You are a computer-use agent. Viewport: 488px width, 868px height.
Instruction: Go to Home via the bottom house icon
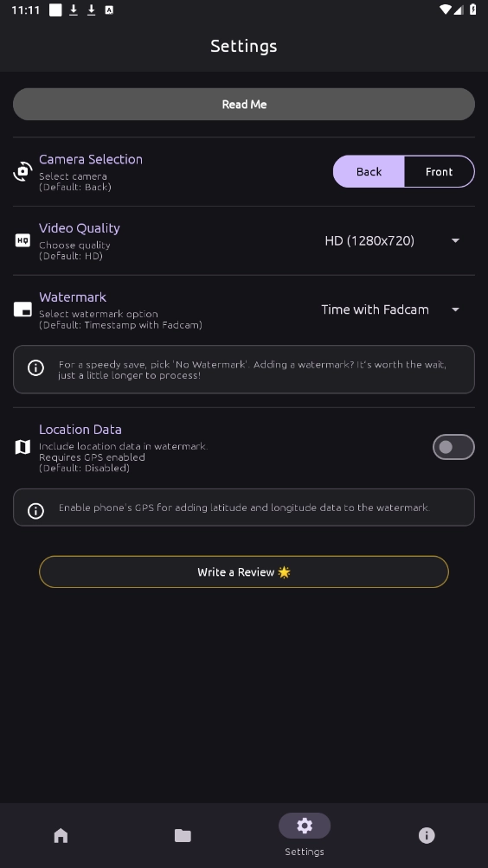[x=61, y=835]
